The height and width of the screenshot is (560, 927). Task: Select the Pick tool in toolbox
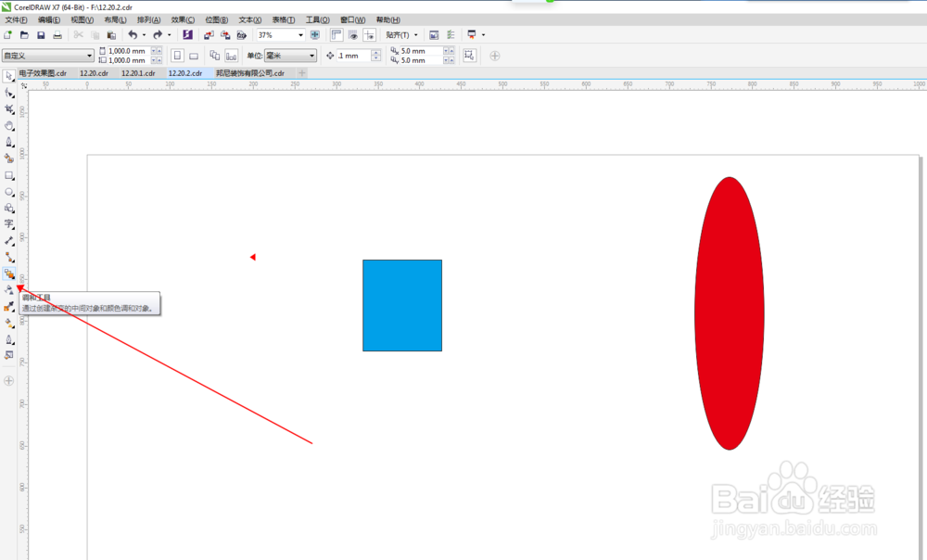click(x=9, y=76)
